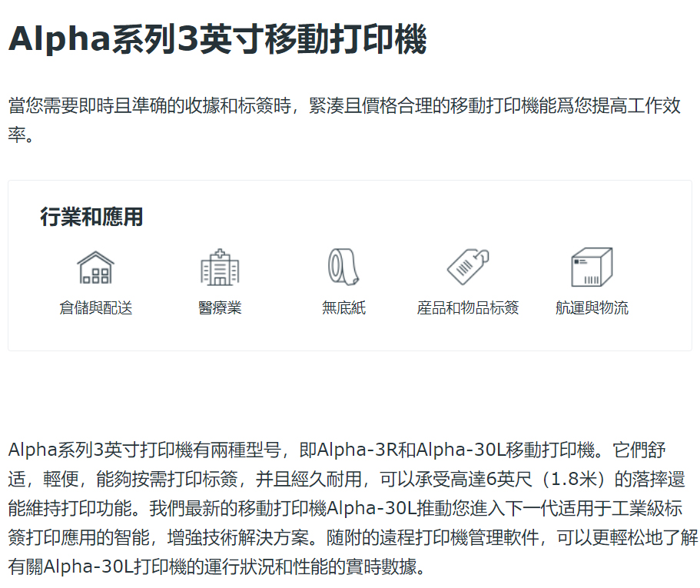The width and height of the screenshot is (700, 588).
Task: Open the 産品和物品标簽 text label
Action: click(468, 308)
